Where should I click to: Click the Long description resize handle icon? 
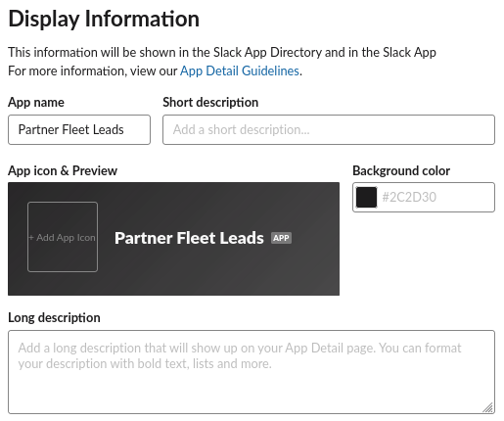click(x=488, y=407)
